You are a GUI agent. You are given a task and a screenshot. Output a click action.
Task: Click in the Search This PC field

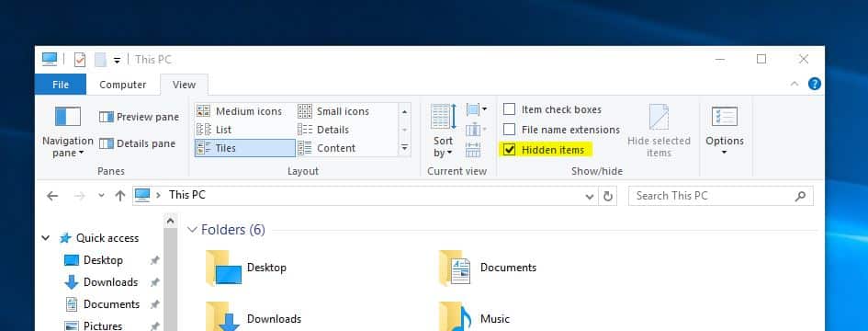click(x=721, y=196)
